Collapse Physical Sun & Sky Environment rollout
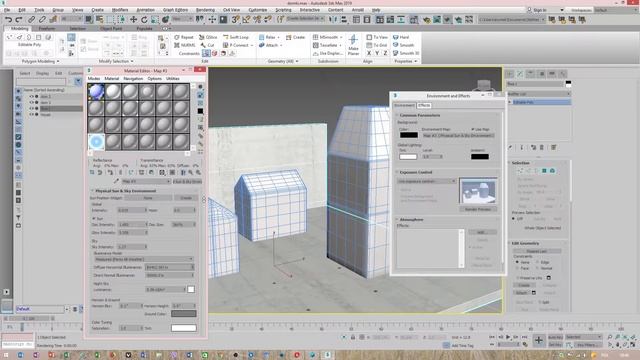 click(126, 191)
